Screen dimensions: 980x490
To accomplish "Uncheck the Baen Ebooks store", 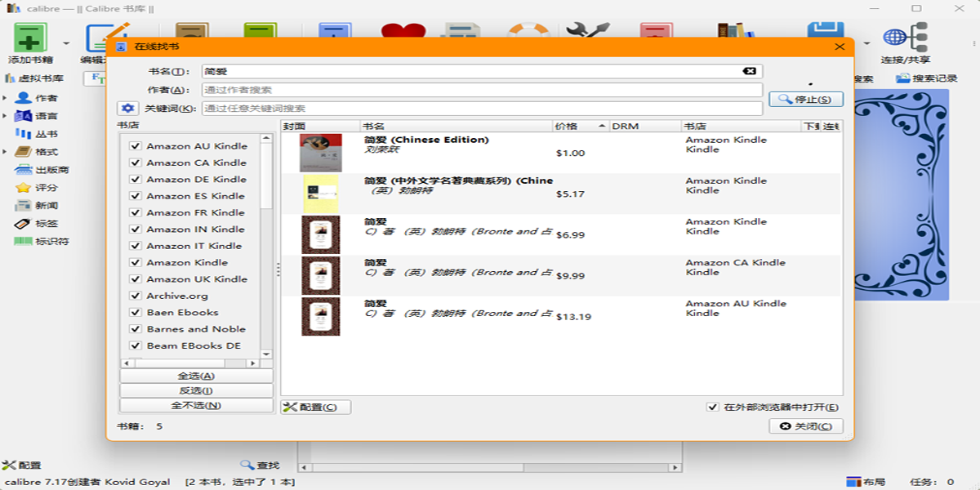I will 136,313.
